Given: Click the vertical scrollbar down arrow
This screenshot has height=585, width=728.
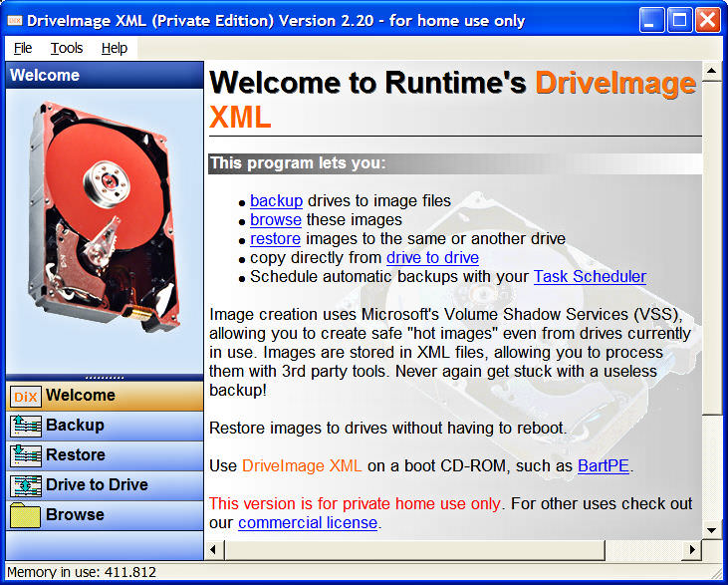Looking at the screenshot, I should pos(711,530).
